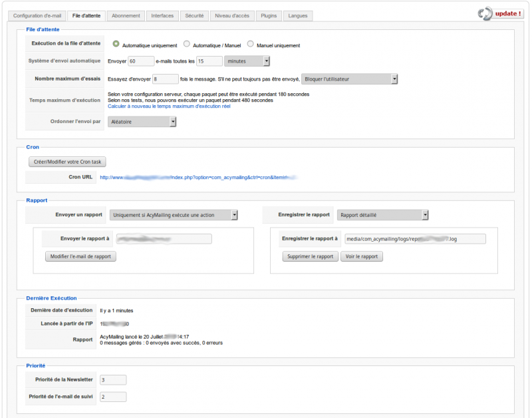Screen dimensions: 532x418
Task: Open the Abonnement tab
Action: [x=126, y=15]
